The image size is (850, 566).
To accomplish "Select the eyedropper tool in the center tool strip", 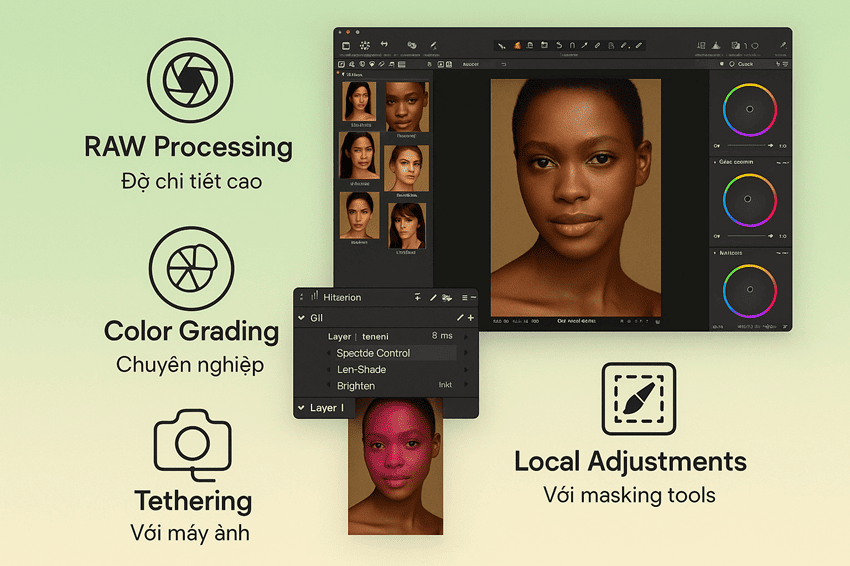I will pyautogui.click(x=585, y=46).
